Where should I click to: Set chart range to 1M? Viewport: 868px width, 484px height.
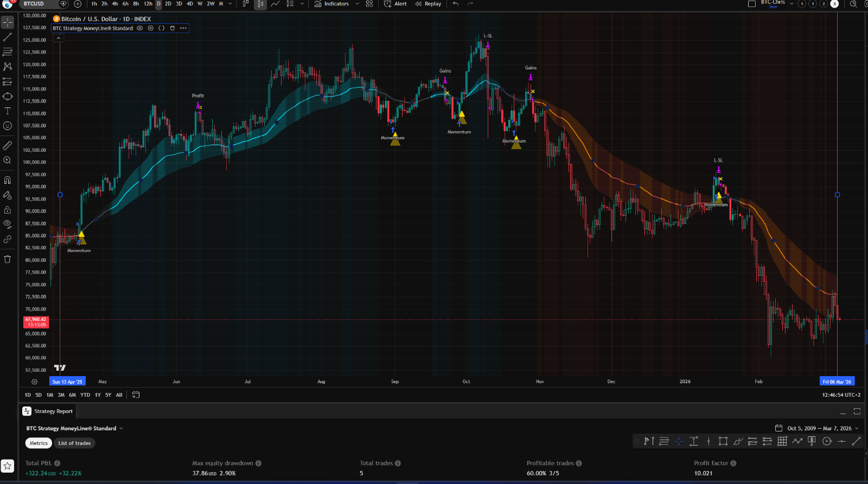pyautogui.click(x=50, y=395)
